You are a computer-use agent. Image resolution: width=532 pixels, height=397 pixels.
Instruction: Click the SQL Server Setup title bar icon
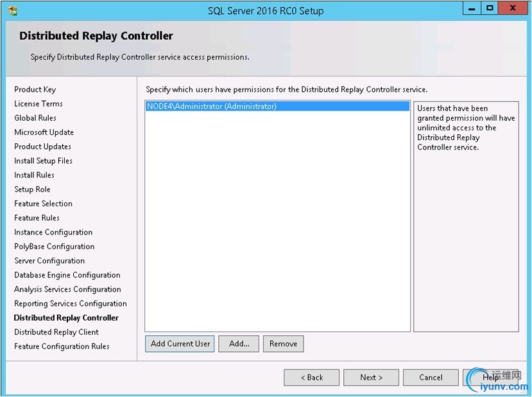coord(13,11)
